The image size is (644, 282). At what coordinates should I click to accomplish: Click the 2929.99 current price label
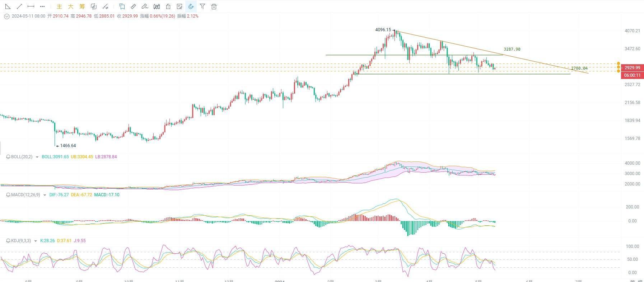coord(632,68)
